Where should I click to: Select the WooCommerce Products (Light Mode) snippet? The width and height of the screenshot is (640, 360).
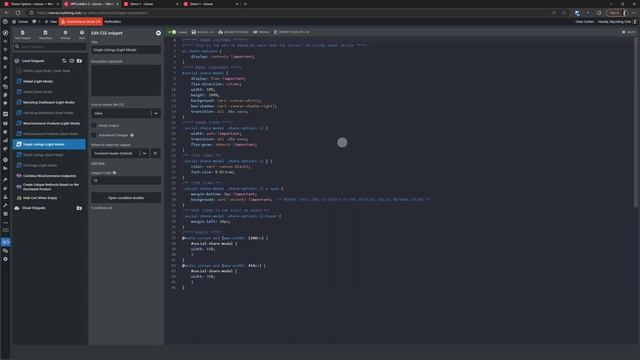[50, 123]
